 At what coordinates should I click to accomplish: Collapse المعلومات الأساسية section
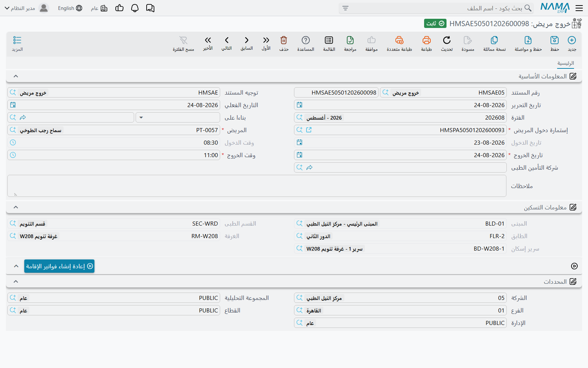(16, 76)
